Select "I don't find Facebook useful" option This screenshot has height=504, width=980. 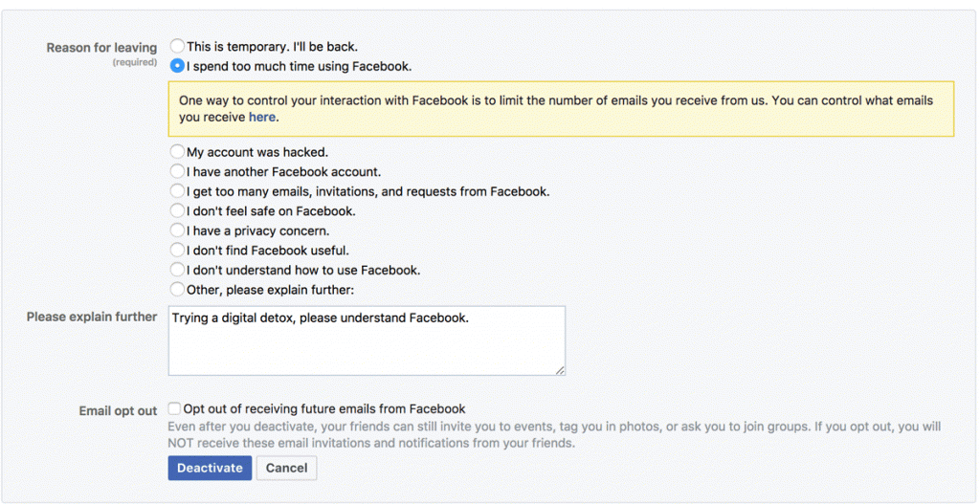(x=177, y=251)
